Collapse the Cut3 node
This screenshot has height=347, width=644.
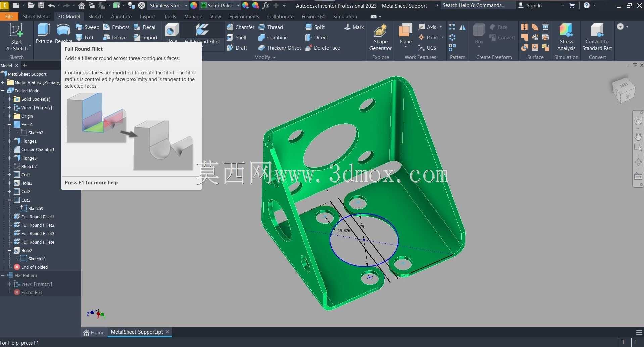tap(9, 200)
